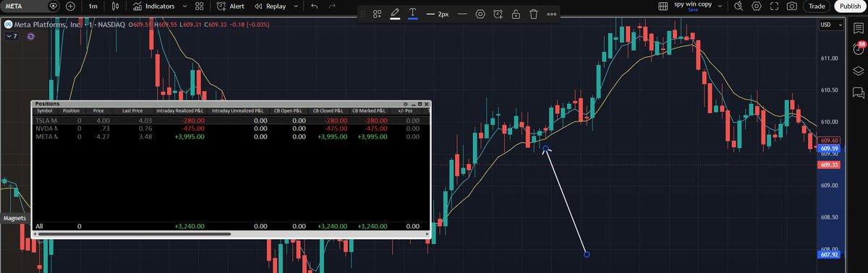Click the 607.92 price label on axis

point(830,254)
